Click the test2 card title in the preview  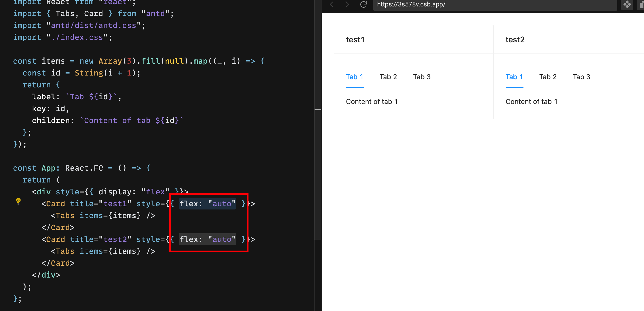pyautogui.click(x=515, y=39)
